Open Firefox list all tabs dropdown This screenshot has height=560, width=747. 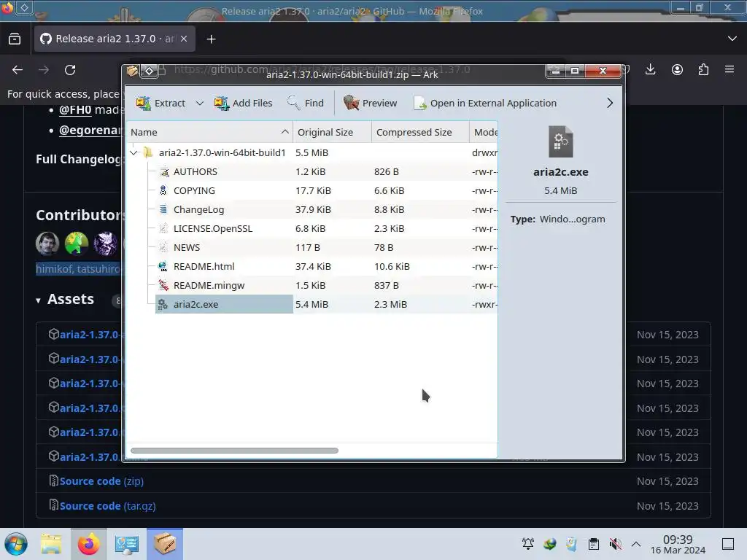(x=732, y=39)
